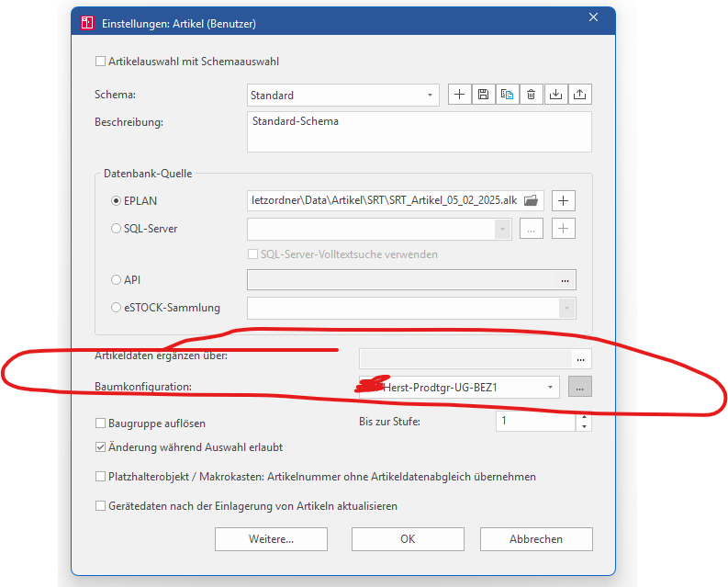Create new EPLAN database with plus button

pyautogui.click(x=563, y=201)
